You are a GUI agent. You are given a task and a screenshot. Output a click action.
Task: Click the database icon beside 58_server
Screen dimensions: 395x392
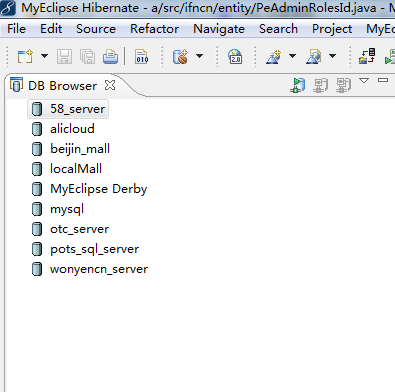point(37,109)
